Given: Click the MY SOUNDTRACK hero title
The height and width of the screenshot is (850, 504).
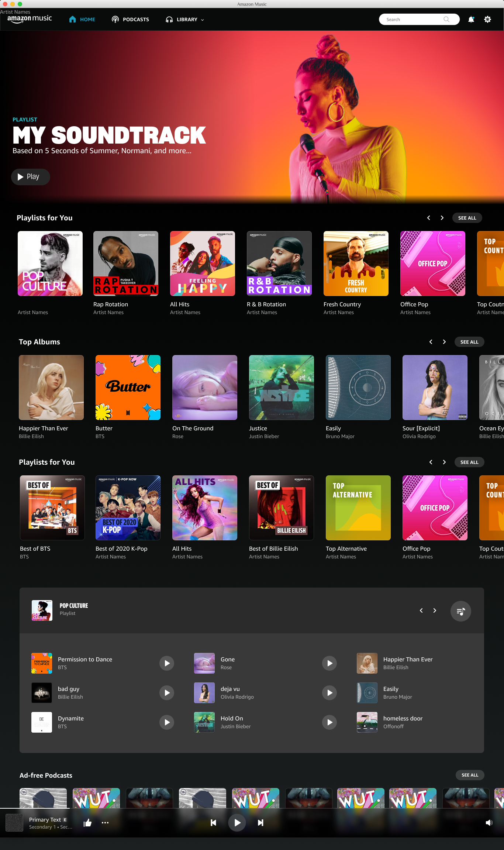Looking at the screenshot, I should point(109,135).
